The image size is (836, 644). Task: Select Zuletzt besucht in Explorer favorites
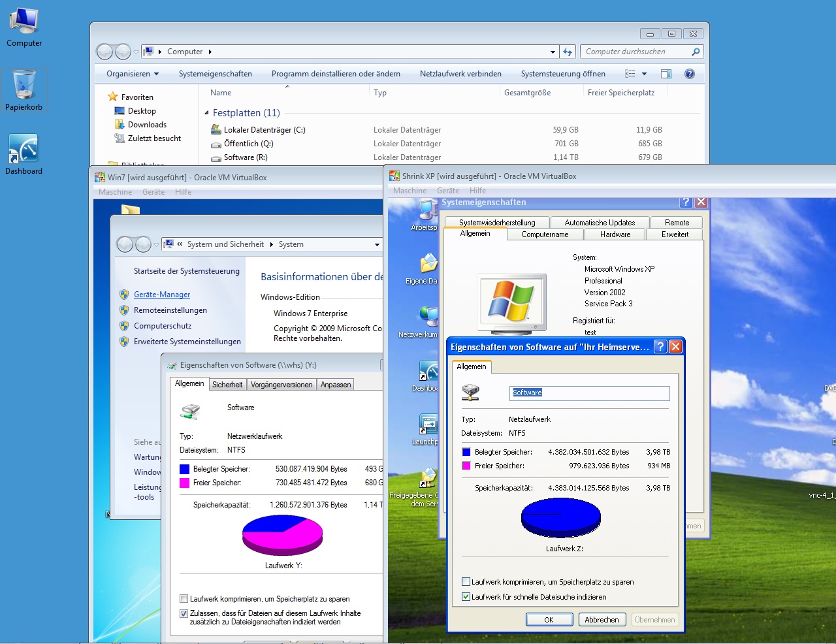[x=154, y=138]
